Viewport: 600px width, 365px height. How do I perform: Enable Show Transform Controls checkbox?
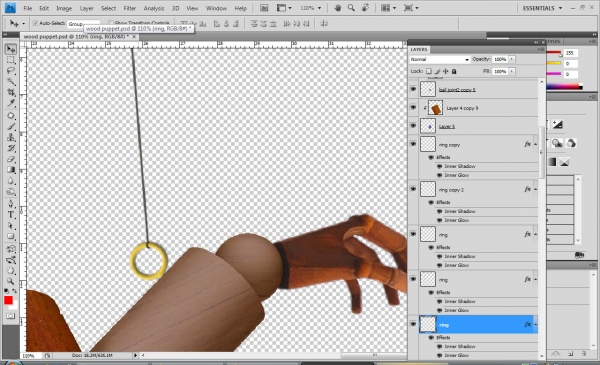click(111, 23)
